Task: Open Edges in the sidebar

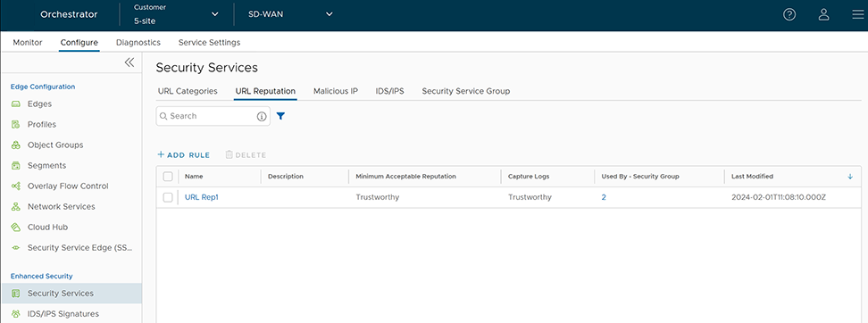Action: pos(40,104)
